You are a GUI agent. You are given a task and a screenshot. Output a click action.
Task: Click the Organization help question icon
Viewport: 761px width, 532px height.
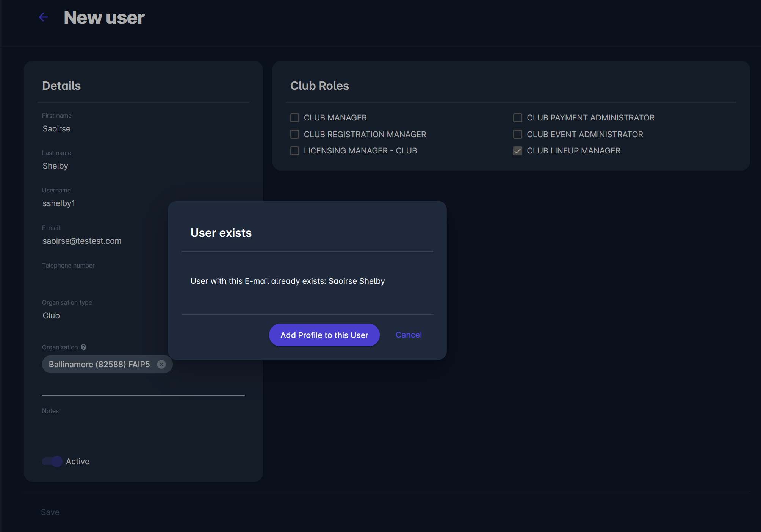tap(83, 347)
